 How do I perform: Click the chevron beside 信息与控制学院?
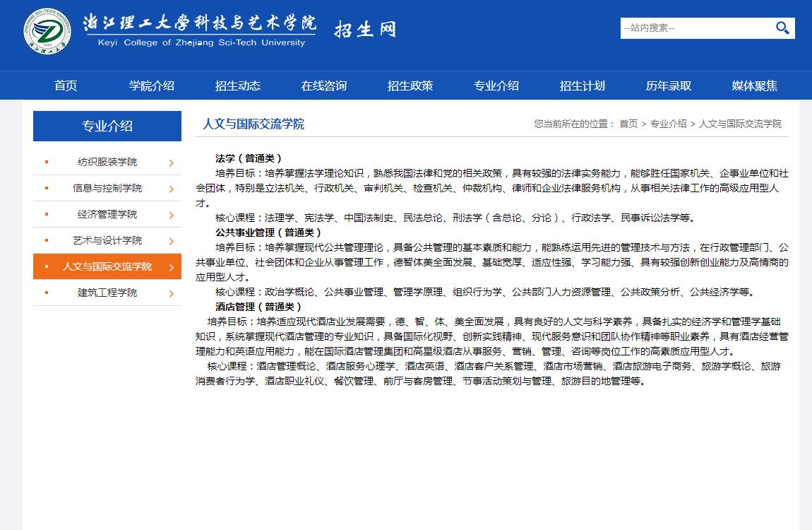click(x=172, y=189)
